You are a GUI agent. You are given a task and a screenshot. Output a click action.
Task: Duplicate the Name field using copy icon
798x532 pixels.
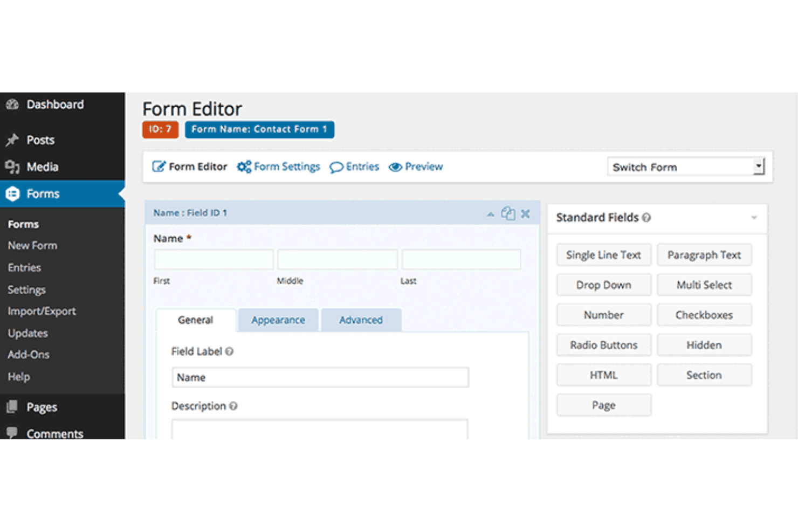(508, 213)
